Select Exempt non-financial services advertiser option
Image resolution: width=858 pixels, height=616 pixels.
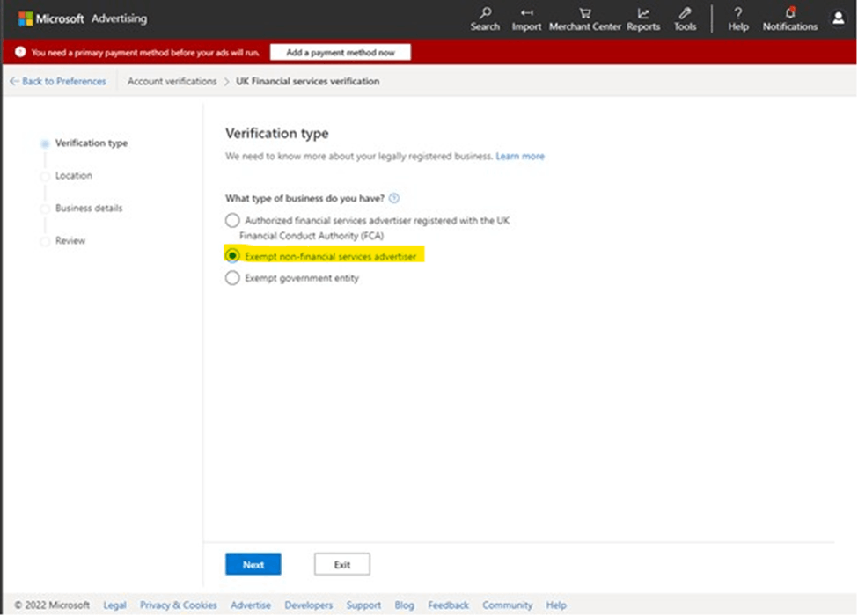pos(232,255)
